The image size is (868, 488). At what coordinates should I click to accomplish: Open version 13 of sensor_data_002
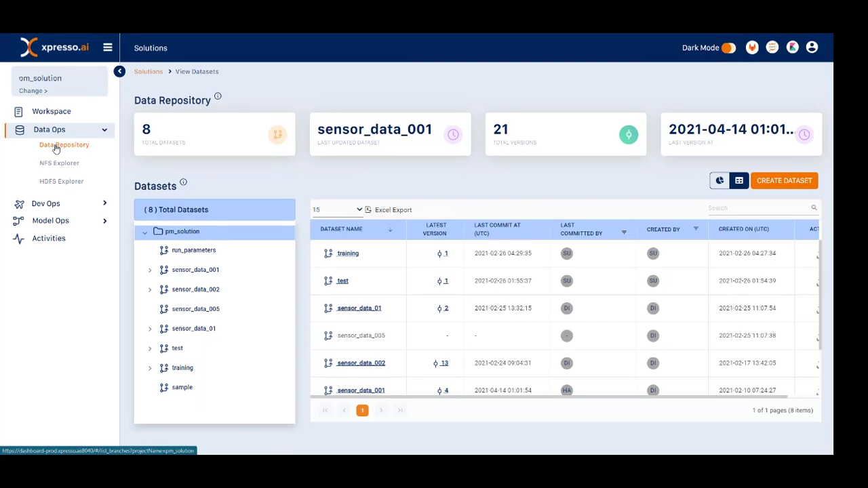click(x=441, y=363)
